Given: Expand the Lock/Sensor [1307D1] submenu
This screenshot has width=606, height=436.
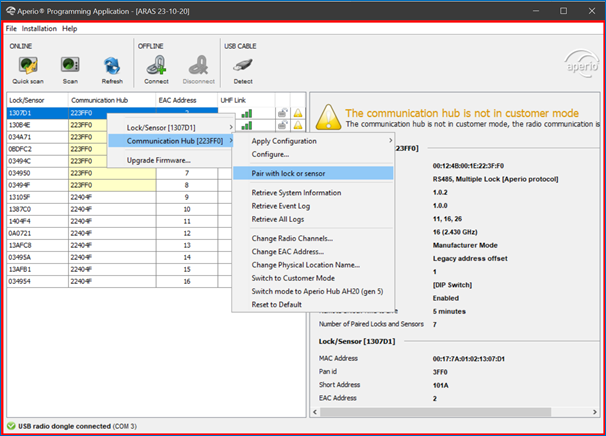Looking at the screenshot, I should (171, 128).
